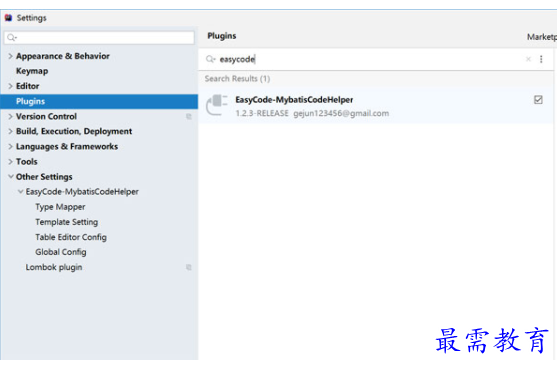This screenshot has width=557, height=372.
Task: Click the project-level icon beside Version Control
Action: point(189,117)
